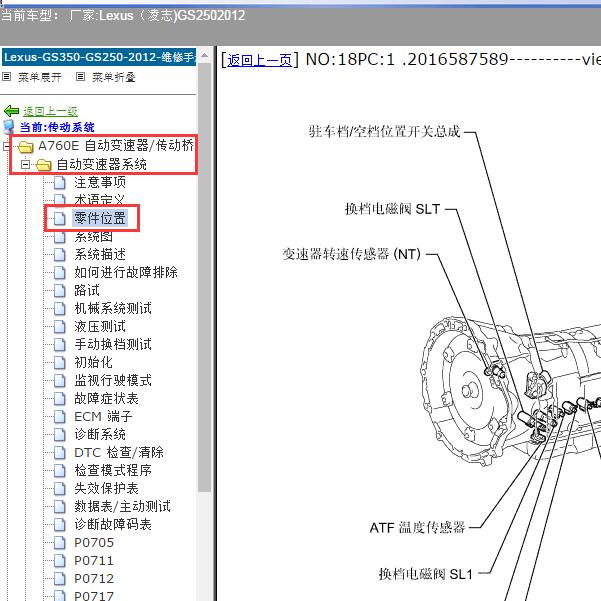Select the 零件位置 tree item
The image size is (601, 601).
(100, 218)
